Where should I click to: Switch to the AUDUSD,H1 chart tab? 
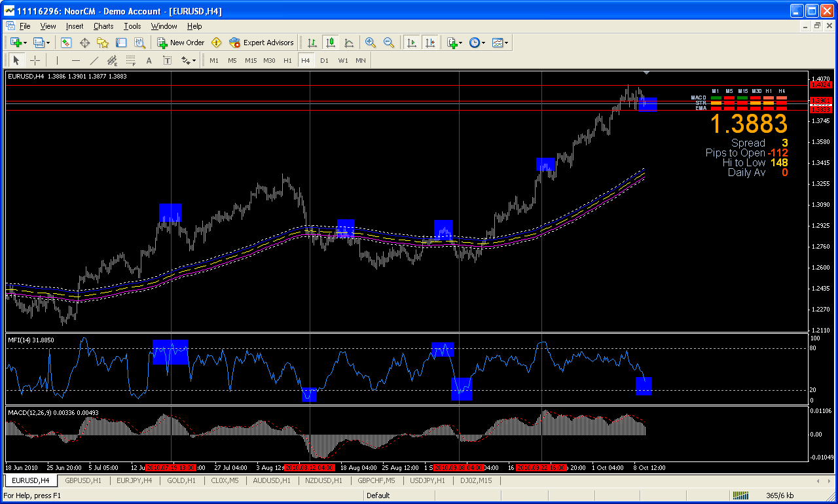(x=272, y=480)
